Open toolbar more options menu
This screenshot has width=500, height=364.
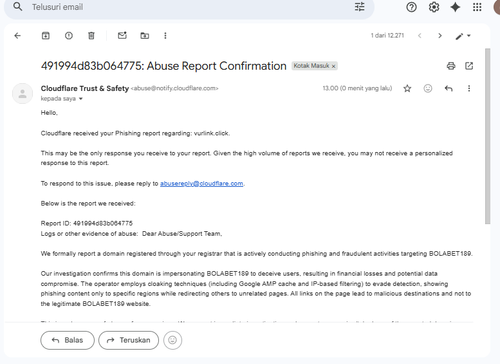165,36
